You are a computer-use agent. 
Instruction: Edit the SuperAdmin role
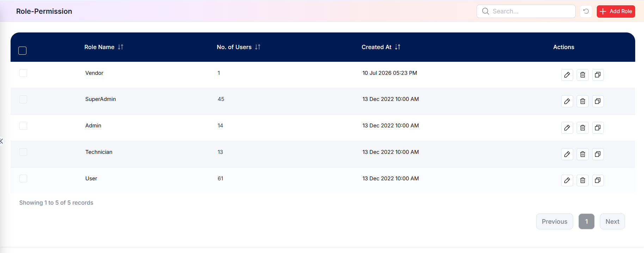(x=567, y=101)
